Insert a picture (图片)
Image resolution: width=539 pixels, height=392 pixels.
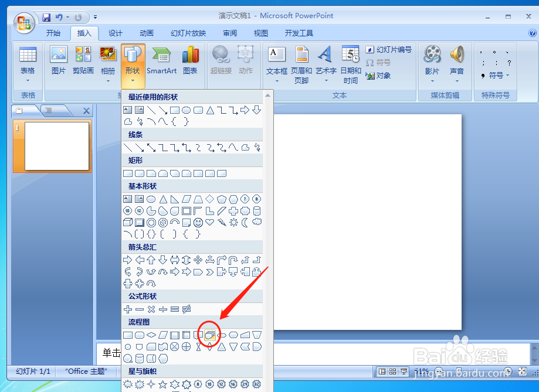tap(59, 60)
